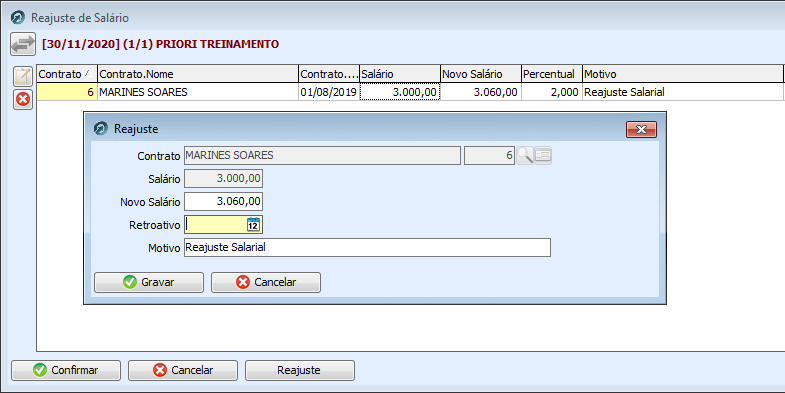Select the 3.000,00 salary cell
785x393 pixels.
400,92
